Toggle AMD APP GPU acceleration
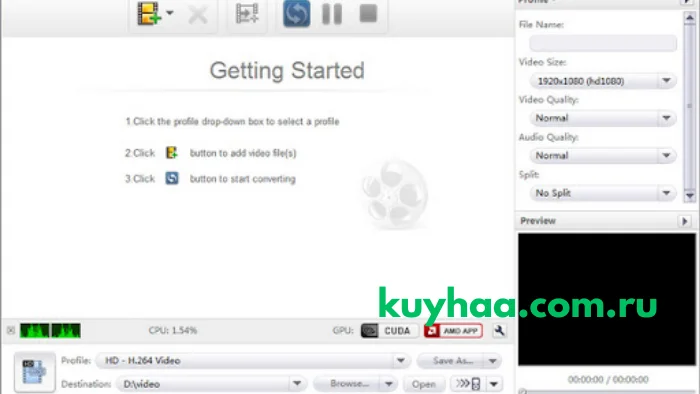 pos(453,331)
